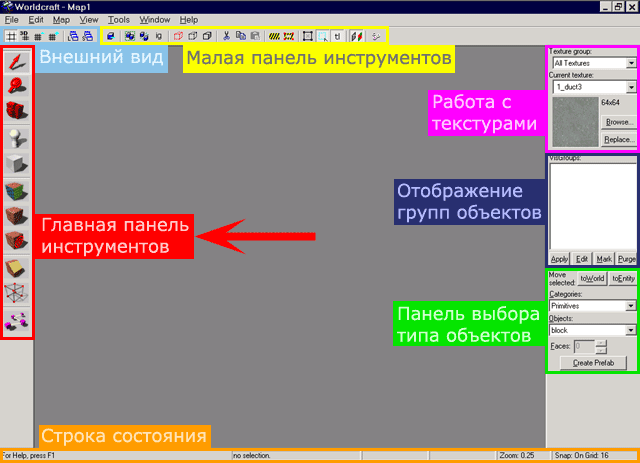Toggle cordon state yellow-striped button

point(274,36)
